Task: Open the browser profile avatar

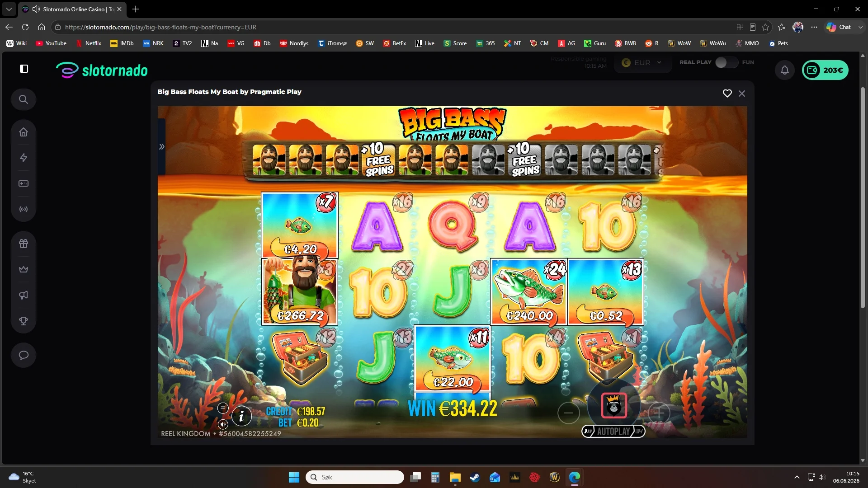Action: pyautogui.click(x=798, y=27)
